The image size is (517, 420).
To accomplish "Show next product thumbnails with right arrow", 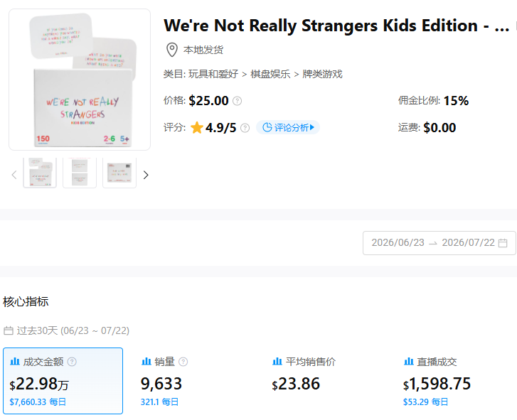I will 146,175.
